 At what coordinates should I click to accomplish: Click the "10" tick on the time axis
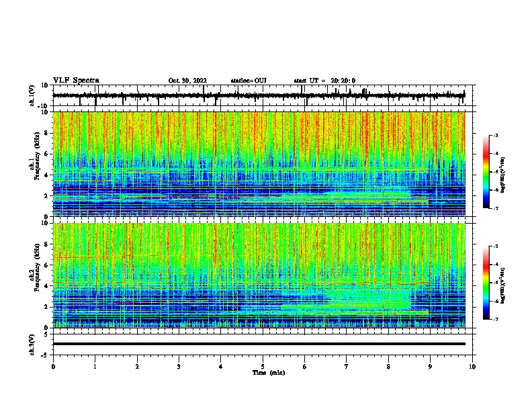point(472,367)
